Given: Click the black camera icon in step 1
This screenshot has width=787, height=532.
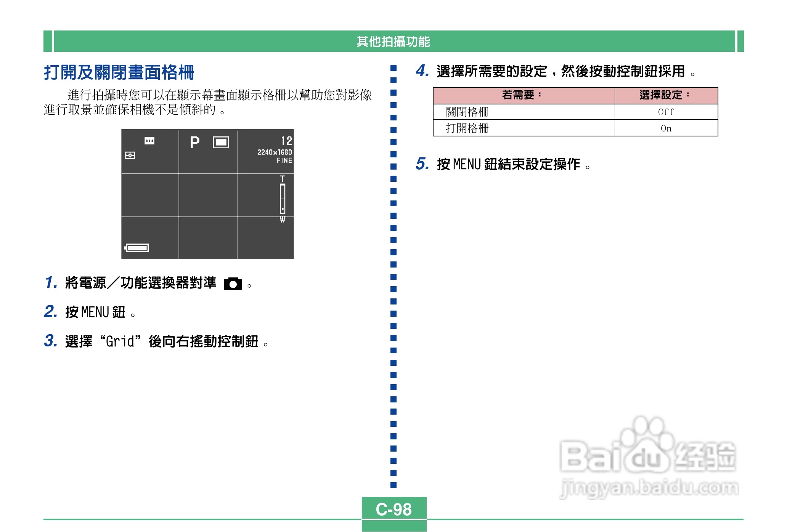Looking at the screenshot, I should (233, 284).
